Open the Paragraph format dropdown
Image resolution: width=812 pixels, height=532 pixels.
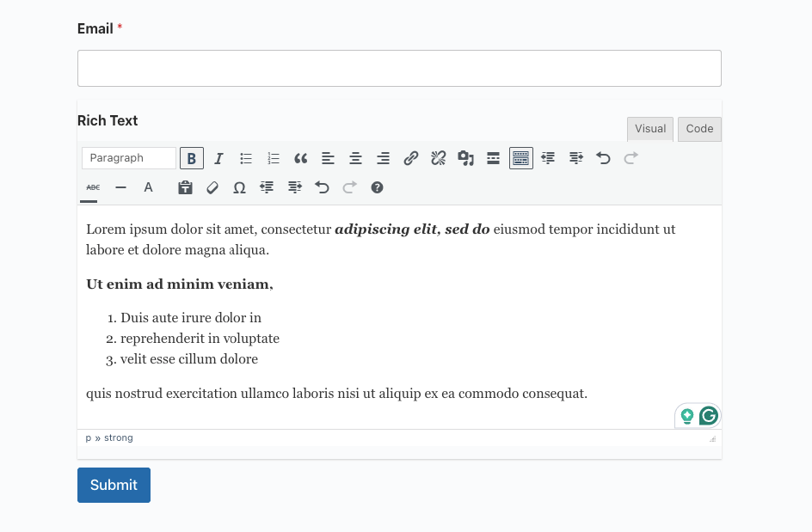pos(129,158)
